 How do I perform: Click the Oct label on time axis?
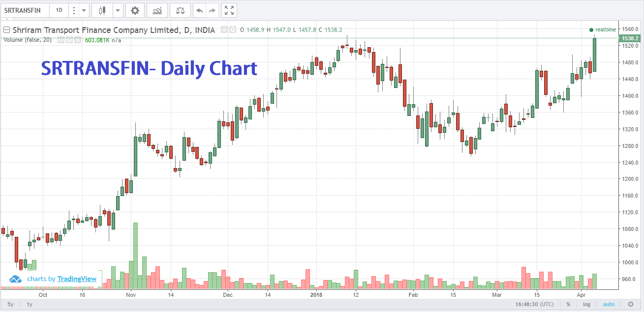coord(43,295)
